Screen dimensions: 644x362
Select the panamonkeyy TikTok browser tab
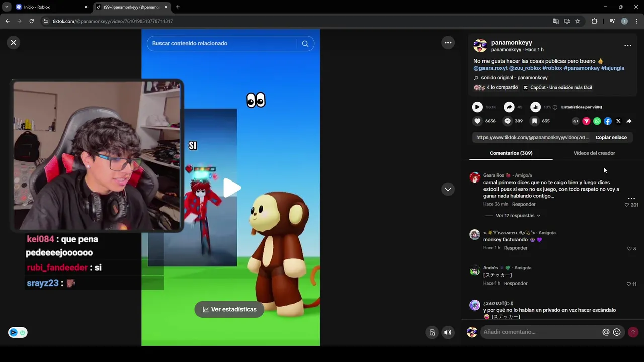132,7
